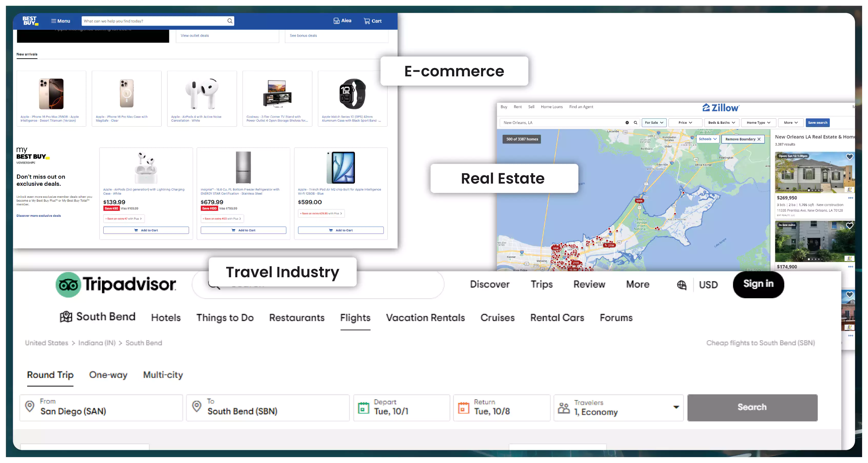Open Zillow Rent menu
The height and width of the screenshot is (463, 868).
(517, 107)
